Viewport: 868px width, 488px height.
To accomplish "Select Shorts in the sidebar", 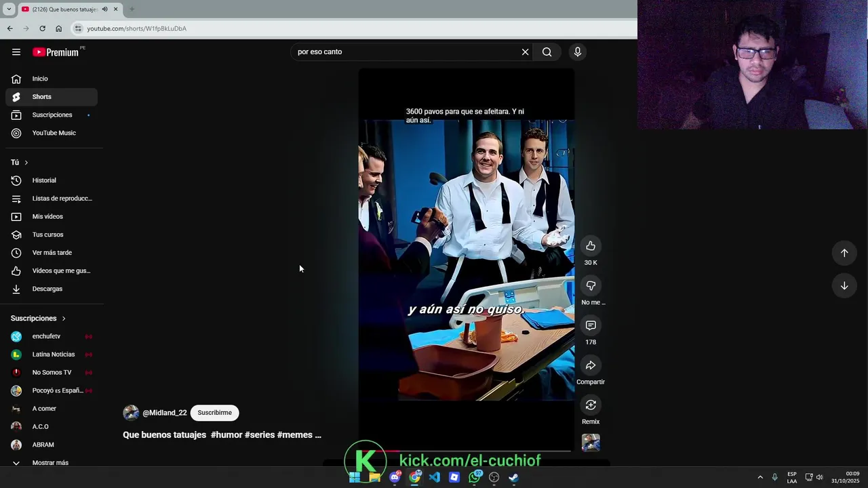I will [x=52, y=97].
